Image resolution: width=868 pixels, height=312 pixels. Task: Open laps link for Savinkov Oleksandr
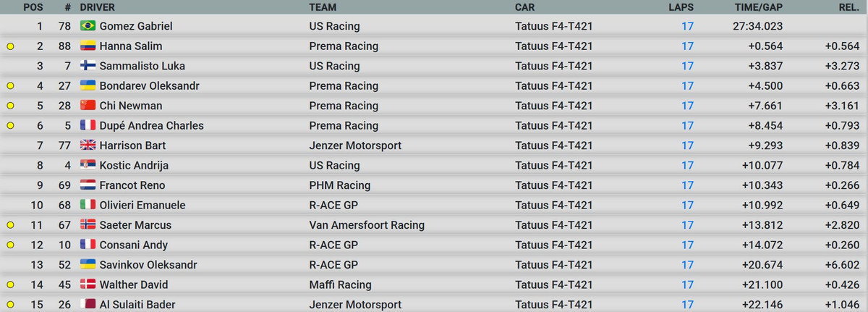tap(687, 265)
